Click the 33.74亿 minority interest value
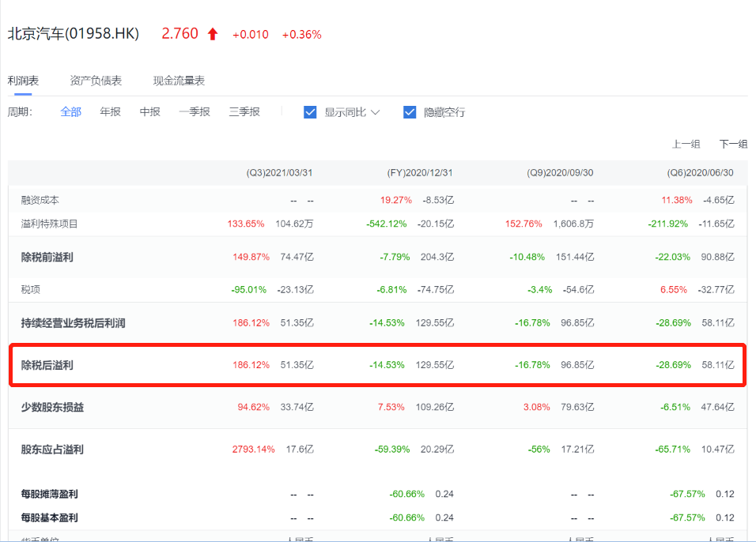This screenshot has width=756, height=542. point(297,407)
